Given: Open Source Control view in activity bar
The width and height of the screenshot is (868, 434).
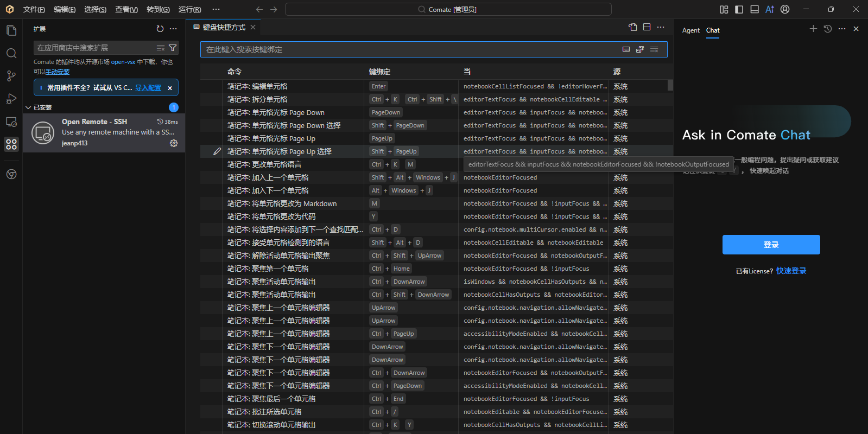Looking at the screenshot, I should coord(11,76).
